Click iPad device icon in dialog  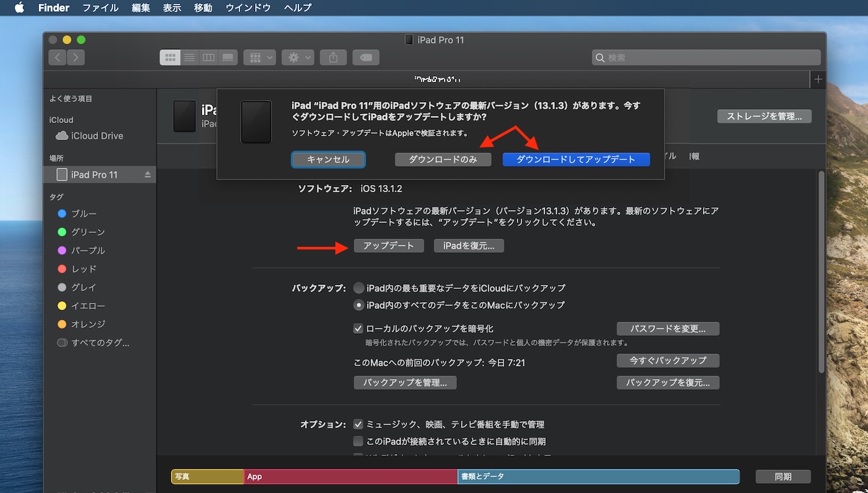pyautogui.click(x=256, y=122)
